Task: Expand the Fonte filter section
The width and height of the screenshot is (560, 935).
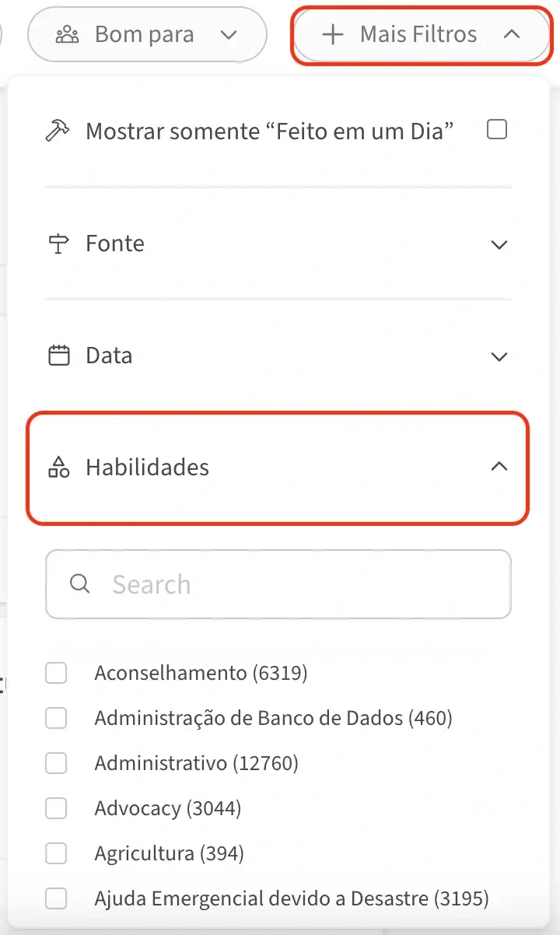Action: click(499, 245)
